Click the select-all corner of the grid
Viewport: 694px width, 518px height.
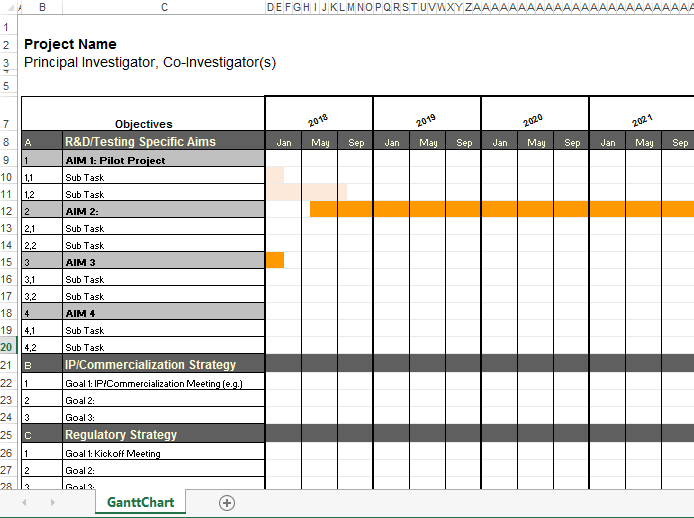10,7
